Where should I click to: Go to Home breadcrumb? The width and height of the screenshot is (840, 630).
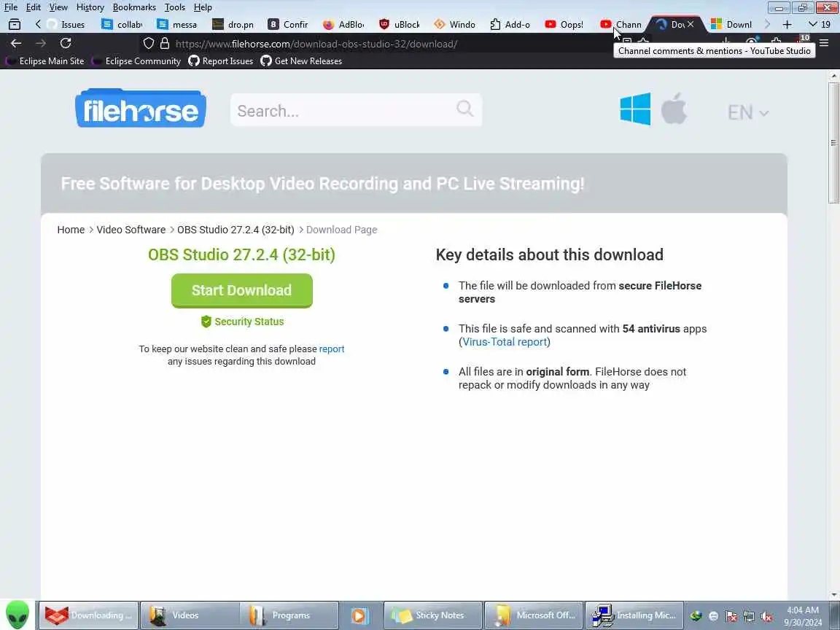pos(71,230)
